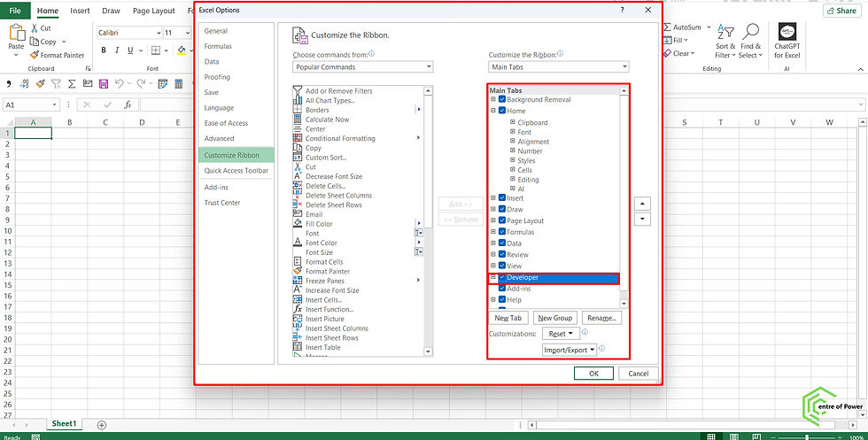
Task: Add a new sheet with plus icon
Action: 101,425
